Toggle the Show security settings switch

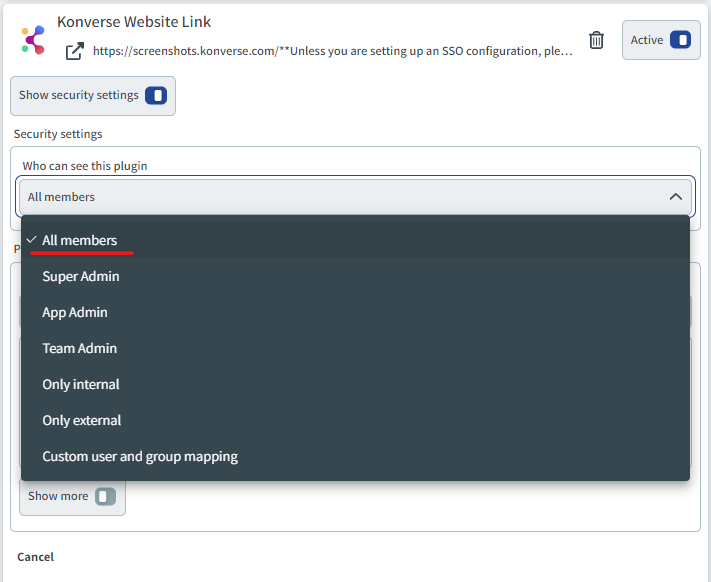pos(156,96)
